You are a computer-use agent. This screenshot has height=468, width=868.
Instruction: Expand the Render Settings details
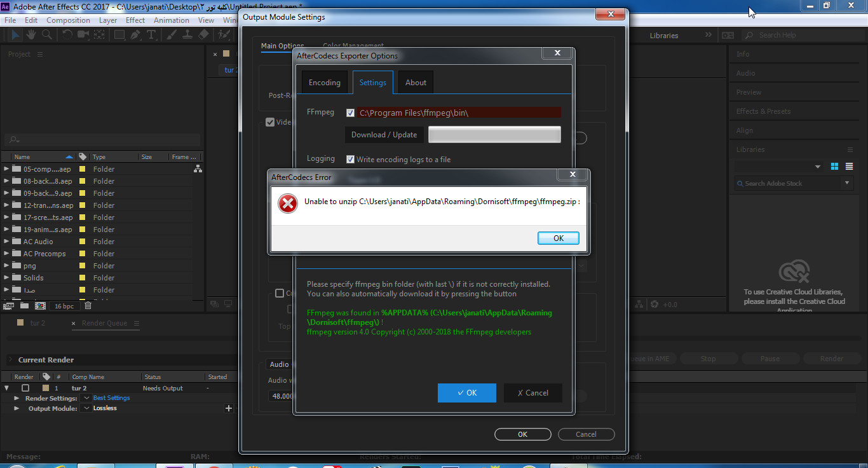[17, 398]
